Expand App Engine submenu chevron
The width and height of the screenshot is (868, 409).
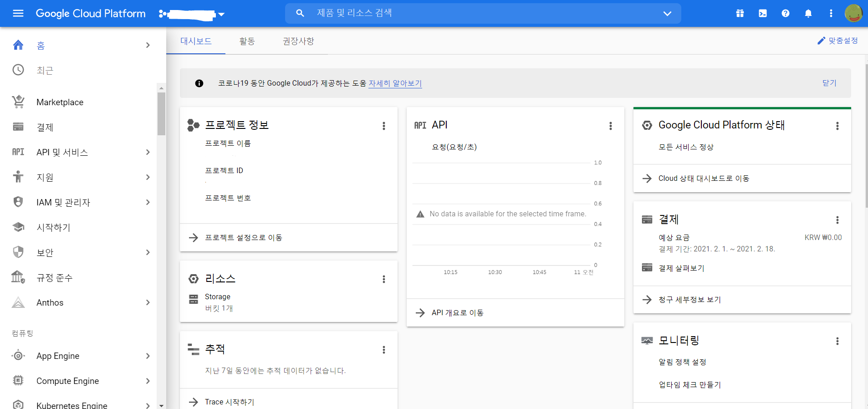148,356
